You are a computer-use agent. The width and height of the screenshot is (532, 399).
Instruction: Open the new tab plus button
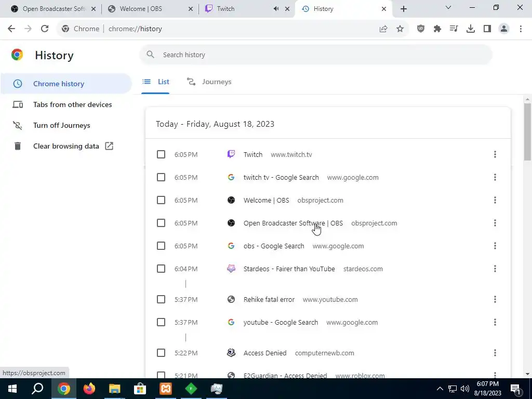pos(403,9)
